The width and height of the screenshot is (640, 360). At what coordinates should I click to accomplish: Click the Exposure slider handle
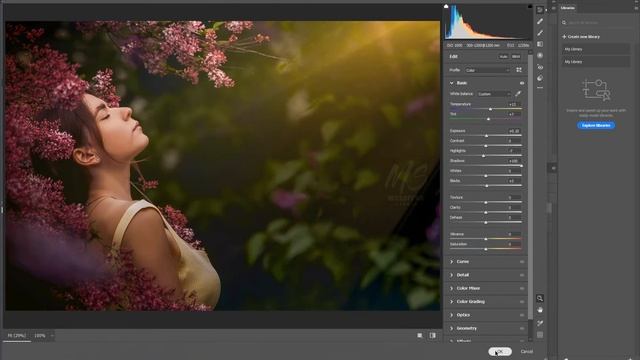coord(486,136)
